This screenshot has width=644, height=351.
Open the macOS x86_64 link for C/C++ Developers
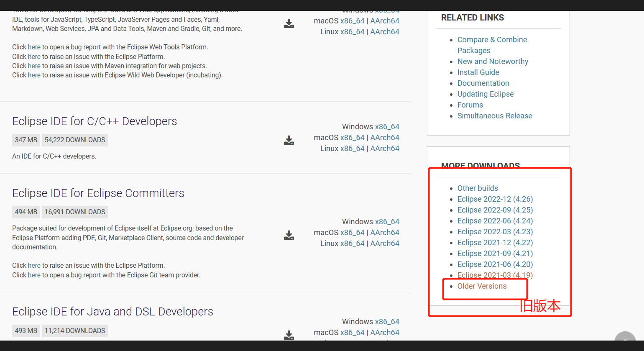coord(352,138)
